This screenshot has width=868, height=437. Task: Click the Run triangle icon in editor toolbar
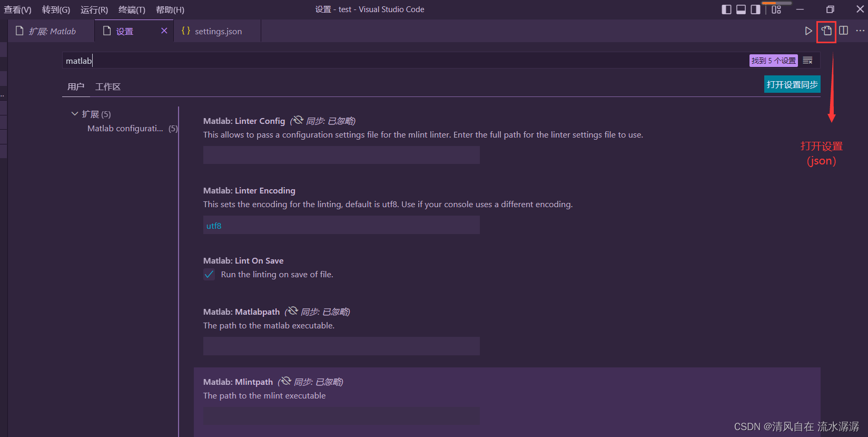(808, 31)
